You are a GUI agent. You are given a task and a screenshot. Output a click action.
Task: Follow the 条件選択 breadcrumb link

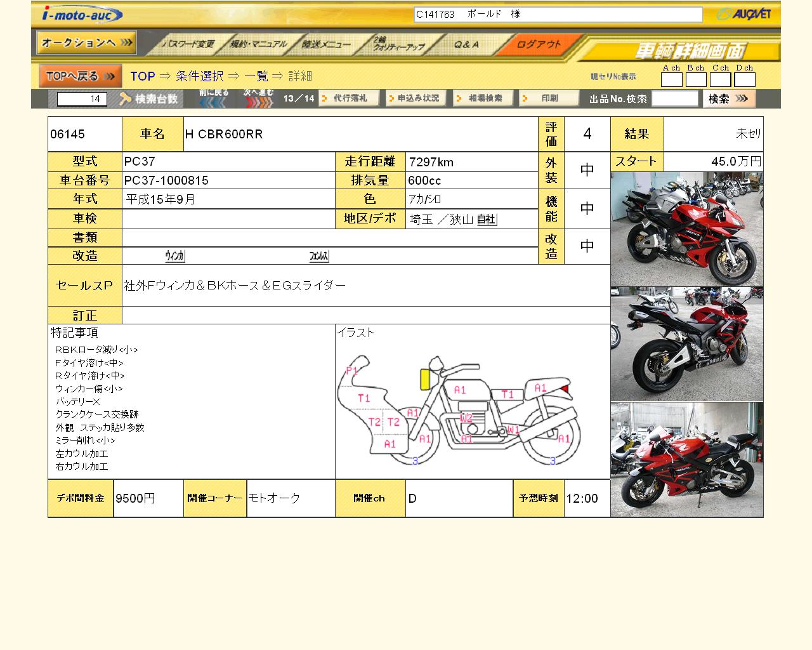pyautogui.click(x=200, y=76)
